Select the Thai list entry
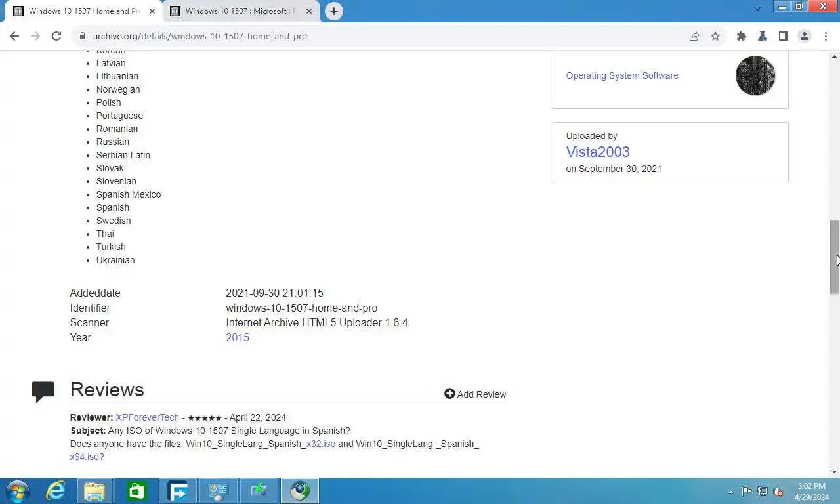This screenshot has height=504, width=840. (x=105, y=234)
